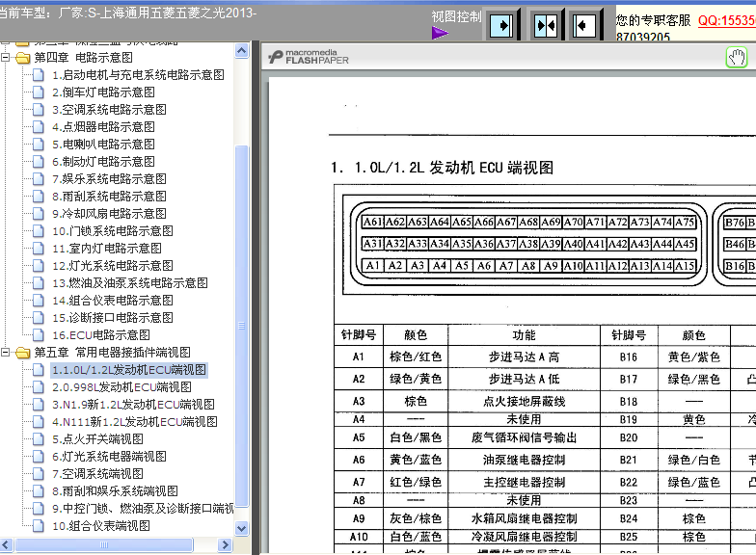The width and height of the screenshot is (756, 555).
Task: Click the tree panel scroll-up arrow
Action: coord(241,50)
